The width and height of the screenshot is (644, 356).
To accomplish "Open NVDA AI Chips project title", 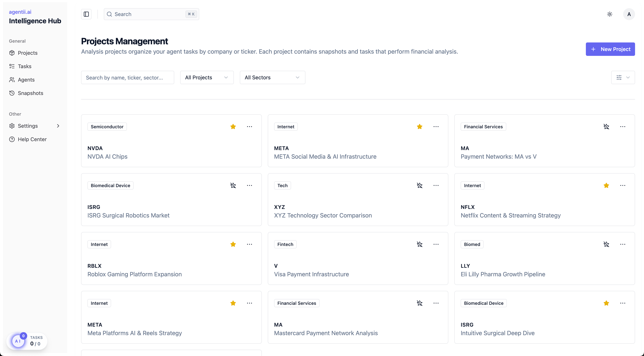I will (107, 157).
